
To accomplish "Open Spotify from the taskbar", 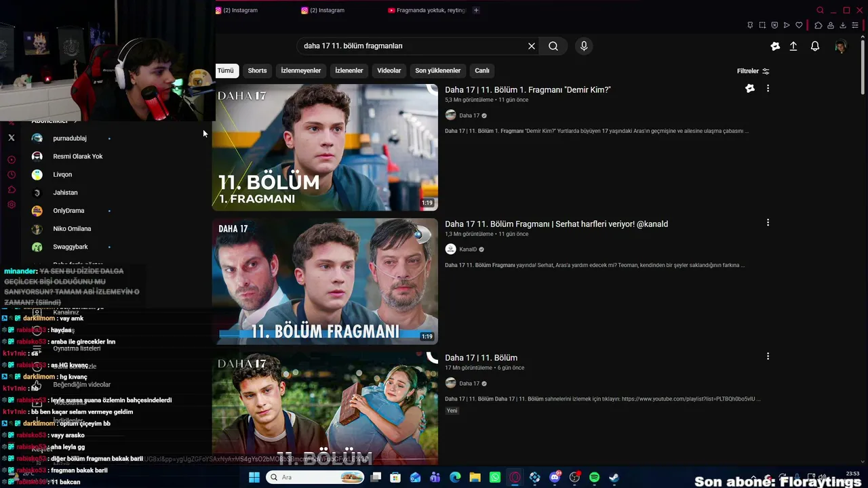I will click(594, 477).
